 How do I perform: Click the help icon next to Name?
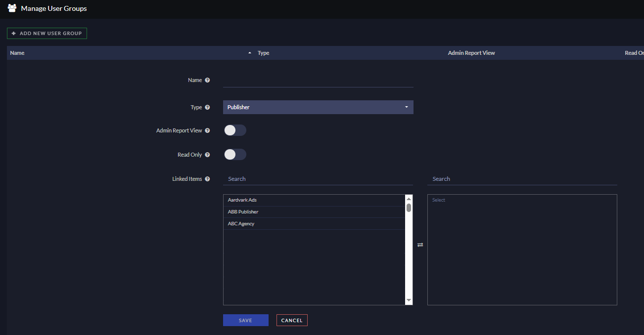point(207,80)
